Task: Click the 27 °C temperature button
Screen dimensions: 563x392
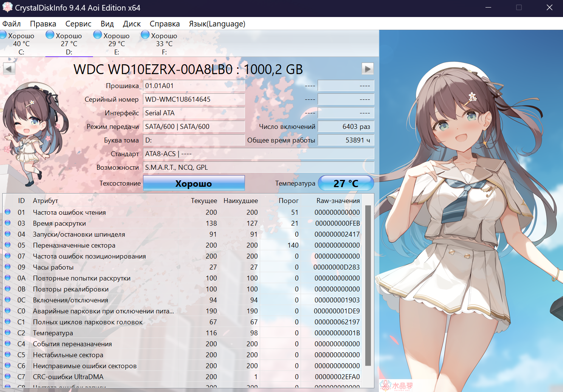Action: (x=346, y=183)
